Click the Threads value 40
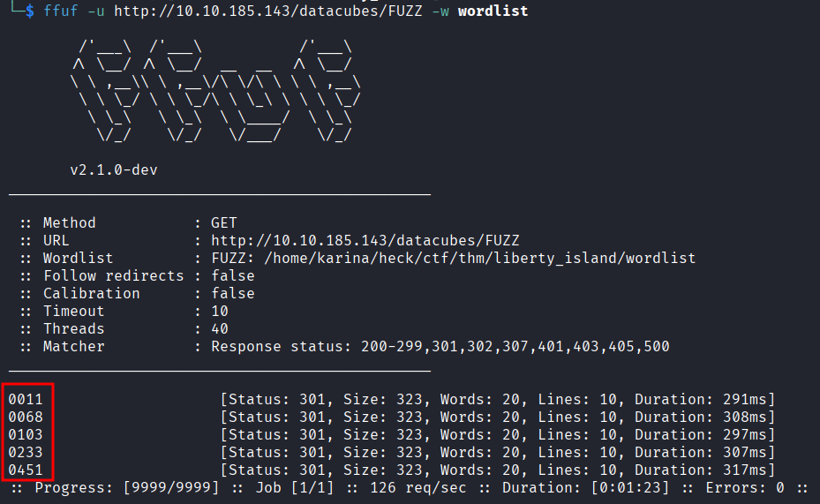820x504 pixels. 220,329
